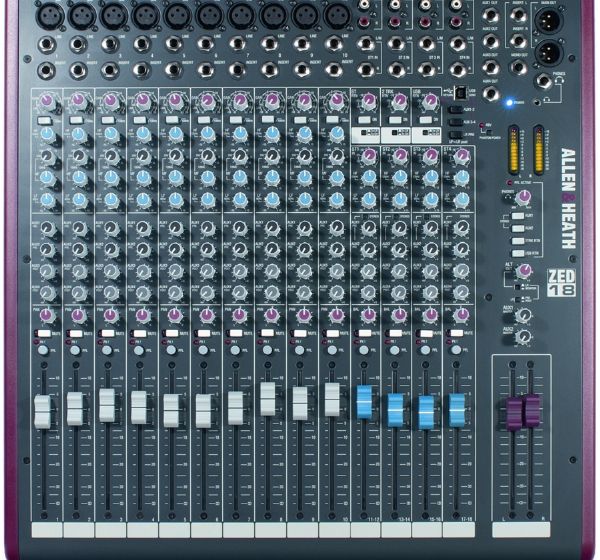
Task: Click the right LED level meter
Action: coord(539,149)
